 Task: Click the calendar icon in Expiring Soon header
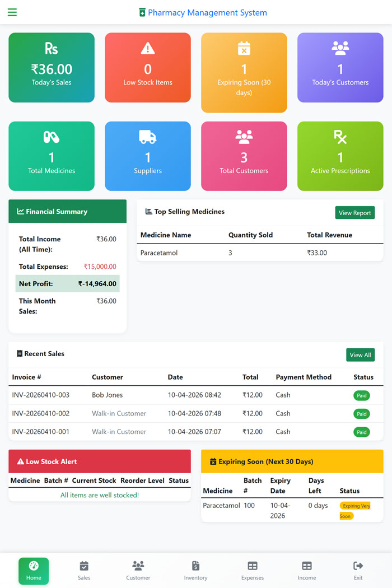pos(213,461)
